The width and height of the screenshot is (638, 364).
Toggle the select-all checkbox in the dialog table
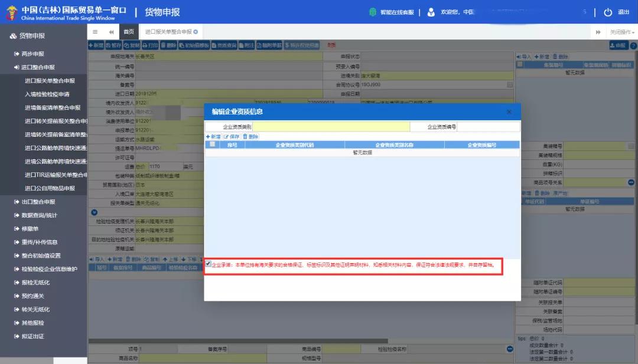click(x=211, y=145)
